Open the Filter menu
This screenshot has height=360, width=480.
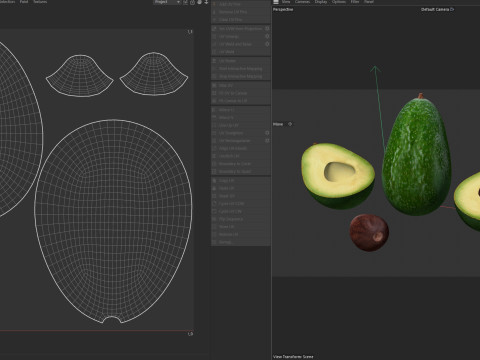[355, 2]
